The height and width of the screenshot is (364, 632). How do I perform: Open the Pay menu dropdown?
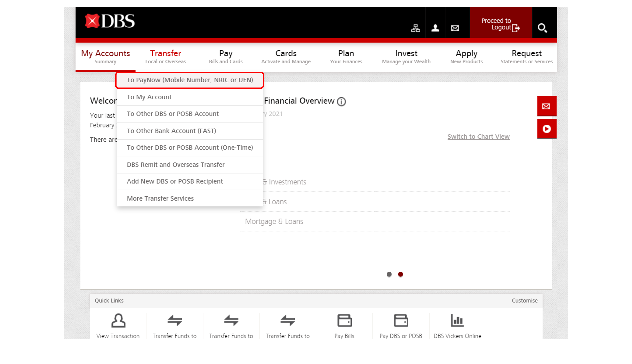coord(226,57)
